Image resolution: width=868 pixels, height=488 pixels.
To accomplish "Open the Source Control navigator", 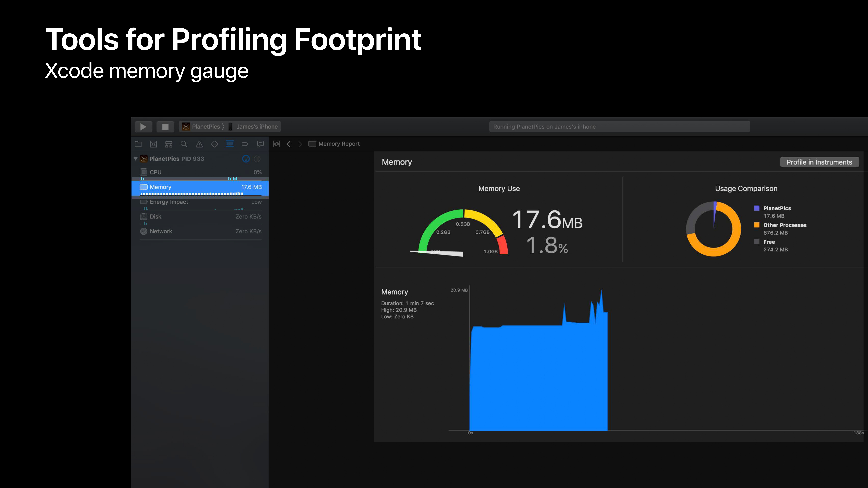I will (153, 144).
